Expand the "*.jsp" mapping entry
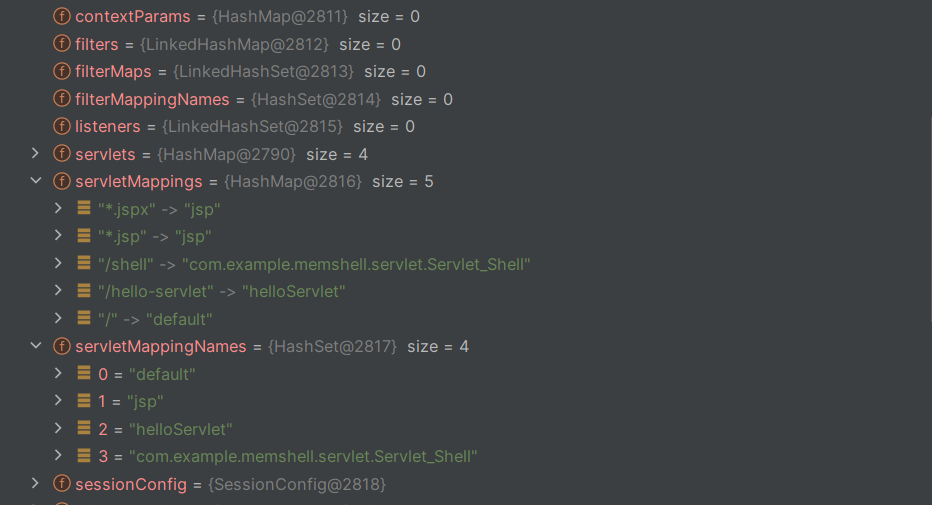This screenshot has height=505, width=932. [x=58, y=235]
